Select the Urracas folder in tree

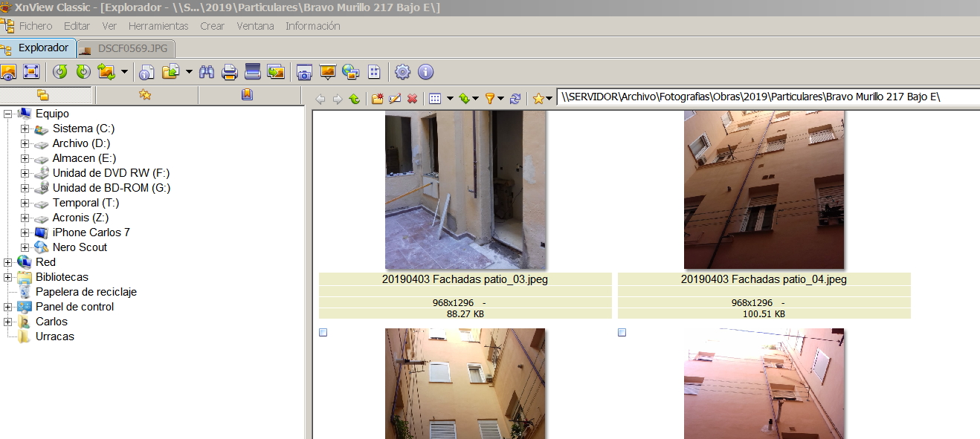click(55, 336)
